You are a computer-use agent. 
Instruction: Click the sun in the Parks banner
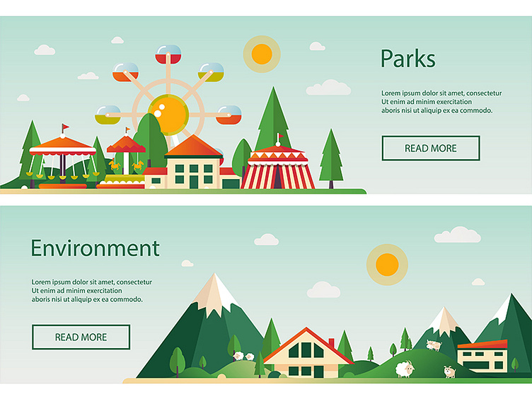click(x=262, y=54)
